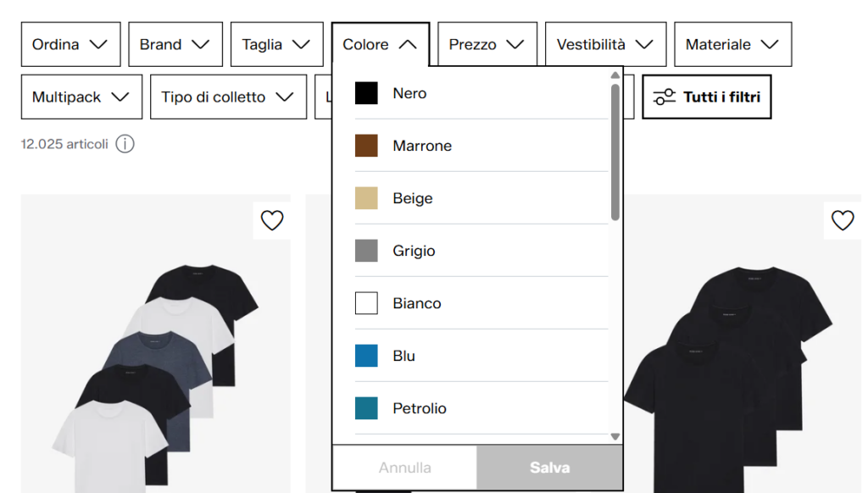
Task: Select the Nero color option
Action: 481,93
